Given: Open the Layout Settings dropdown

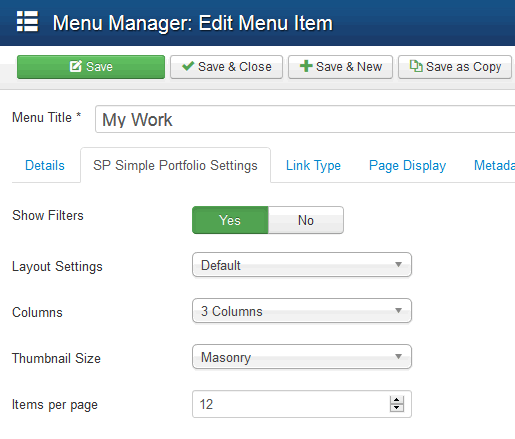Looking at the screenshot, I should point(302,265).
